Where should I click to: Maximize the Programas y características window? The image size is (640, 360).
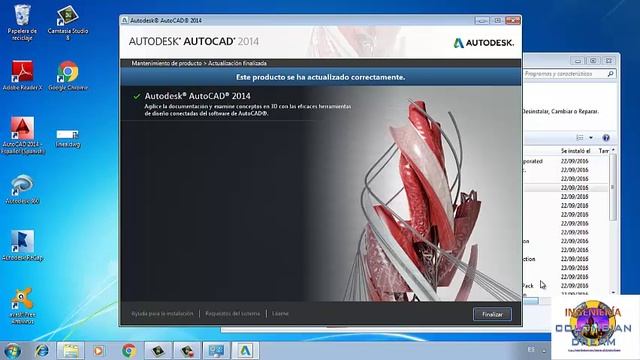[593, 61]
